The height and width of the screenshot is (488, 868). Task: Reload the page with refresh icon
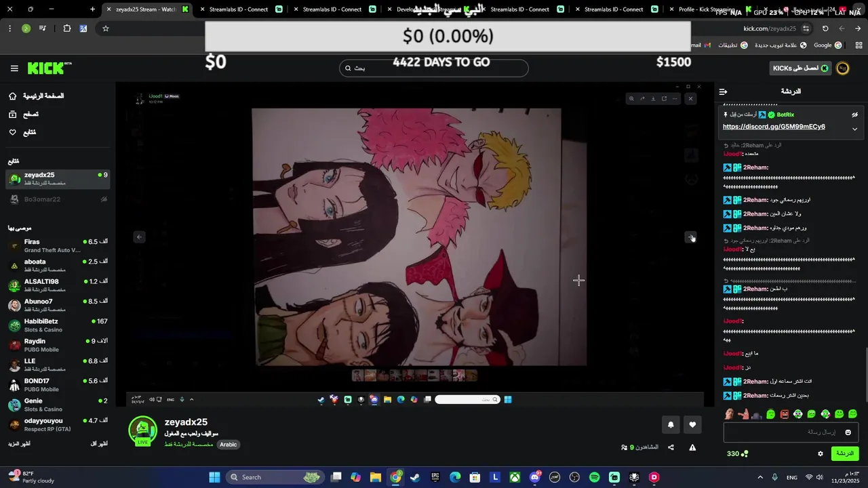click(825, 28)
